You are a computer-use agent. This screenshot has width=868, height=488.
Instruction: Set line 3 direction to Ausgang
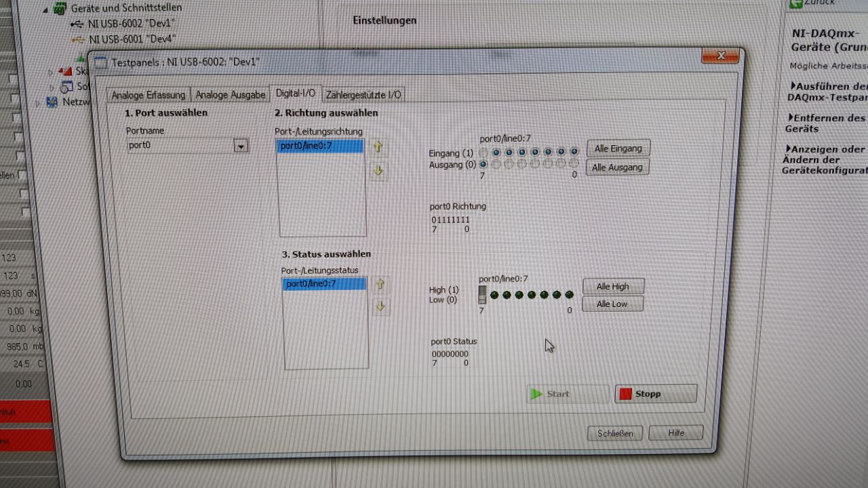[x=535, y=164]
